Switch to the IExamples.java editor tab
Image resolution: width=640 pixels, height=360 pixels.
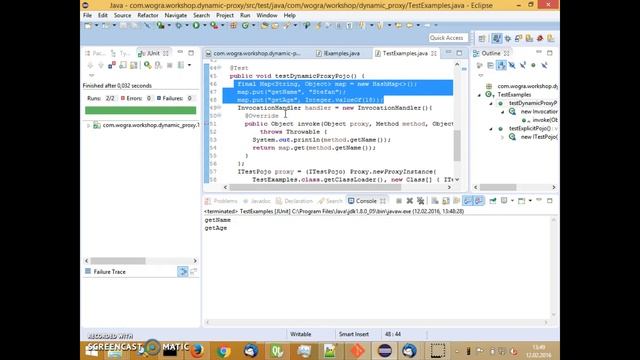coord(338,53)
